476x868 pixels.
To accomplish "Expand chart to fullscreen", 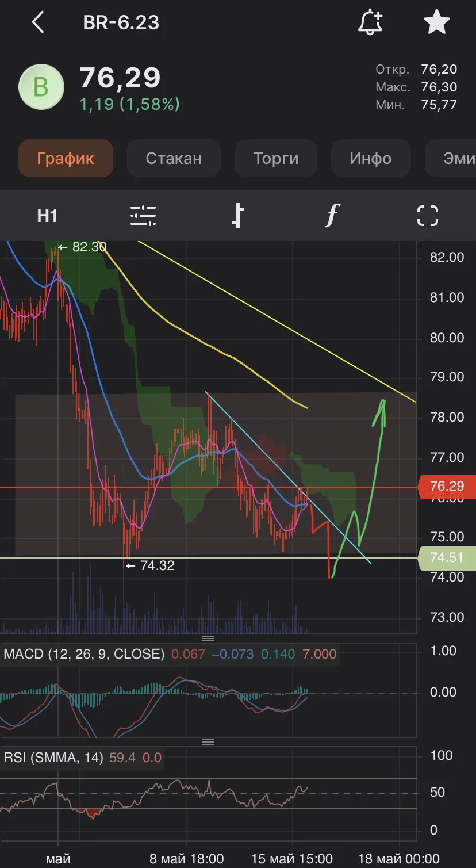I will coord(428,216).
